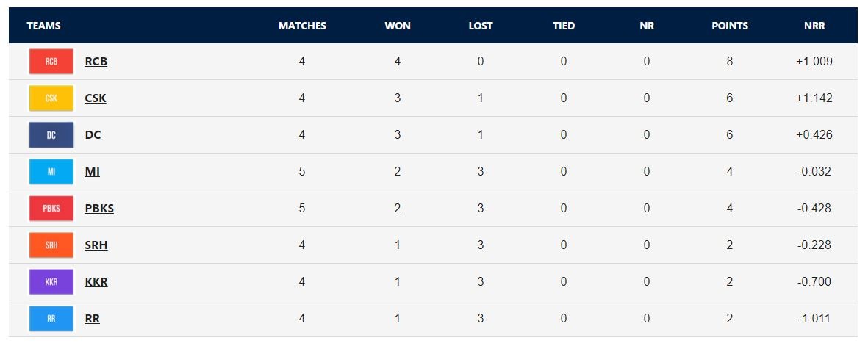The height and width of the screenshot is (346, 868).
Task: Click the WON column header
Action: click(x=398, y=26)
